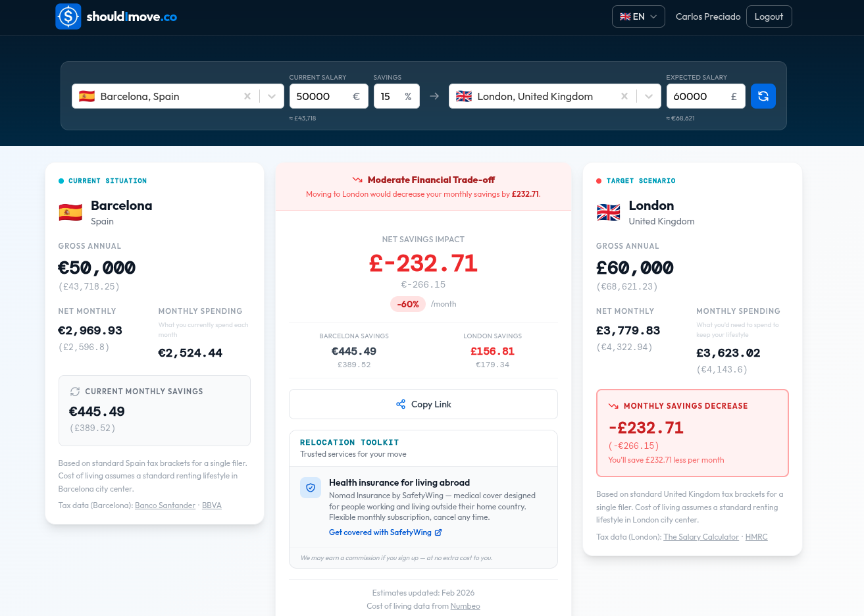
Task: Click the Spain flag in origin selector
Action: click(x=87, y=96)
